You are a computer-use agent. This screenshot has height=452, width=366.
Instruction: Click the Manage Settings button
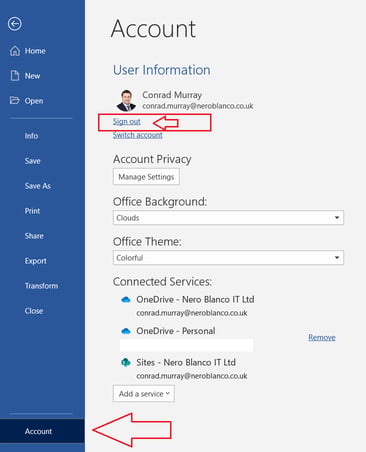tap(146, 177)
